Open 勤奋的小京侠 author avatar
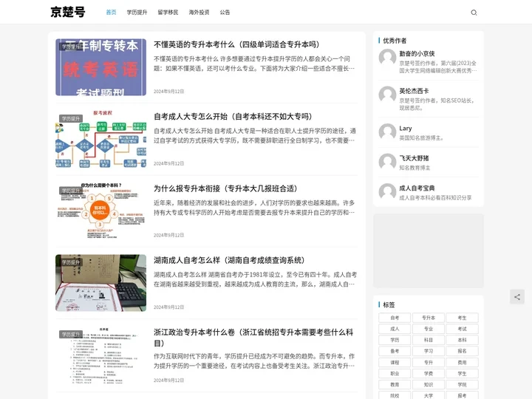This screenshot has width=532, height=399. click(387, 57)
